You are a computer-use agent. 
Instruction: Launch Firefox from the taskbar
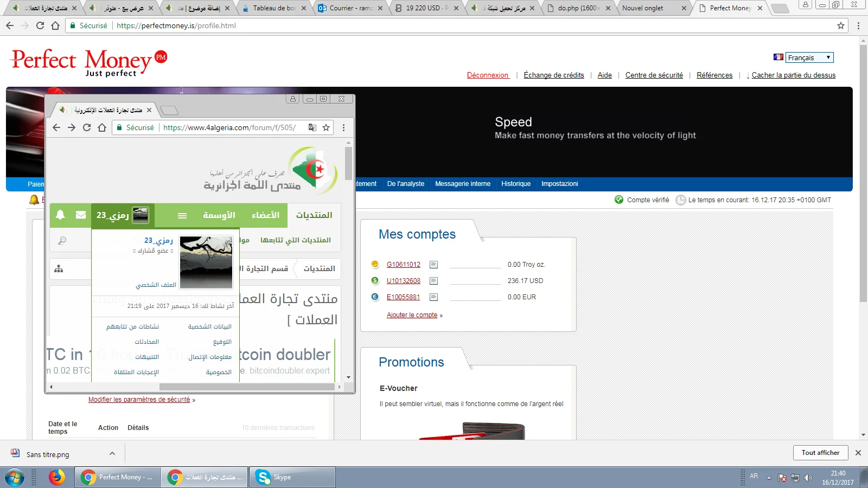click(56, 477)
